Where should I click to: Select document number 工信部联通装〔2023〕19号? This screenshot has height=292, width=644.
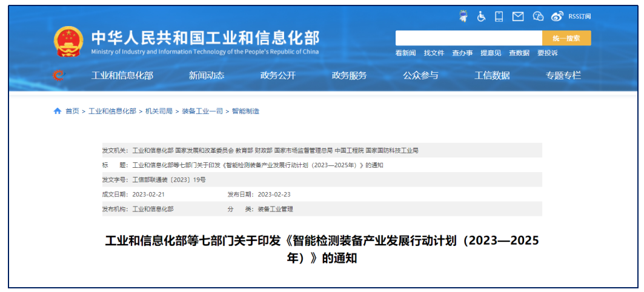(169, 180)
